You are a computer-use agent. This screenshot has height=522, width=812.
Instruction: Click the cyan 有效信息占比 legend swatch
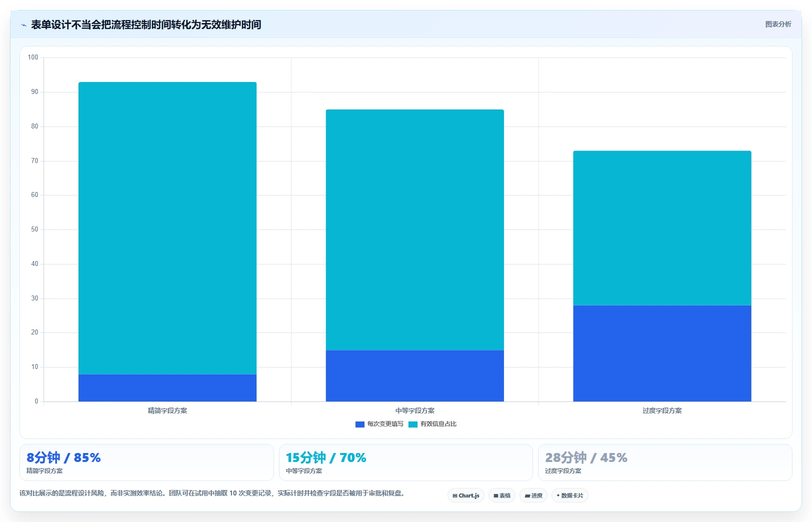pyautogui.click(x=413, y=424)
